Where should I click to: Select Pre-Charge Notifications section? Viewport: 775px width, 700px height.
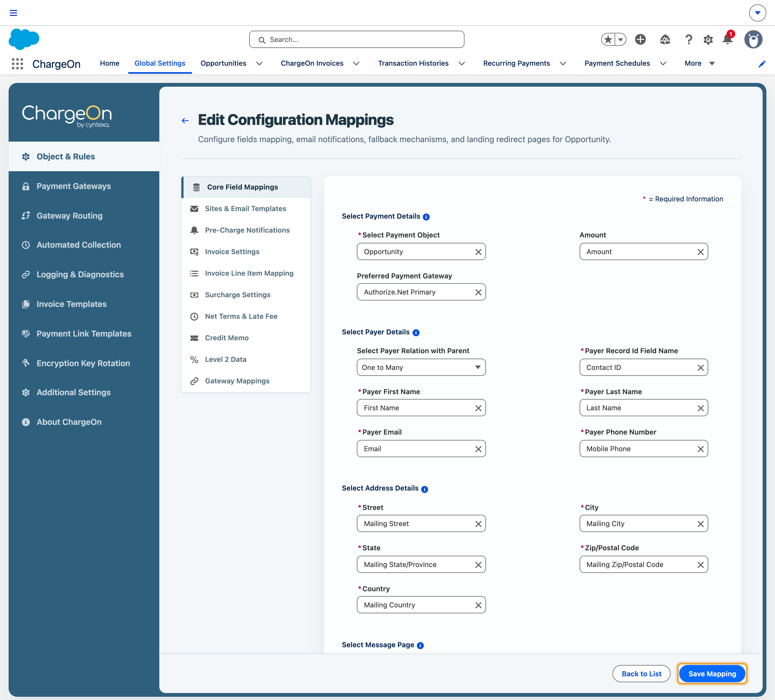246,230
